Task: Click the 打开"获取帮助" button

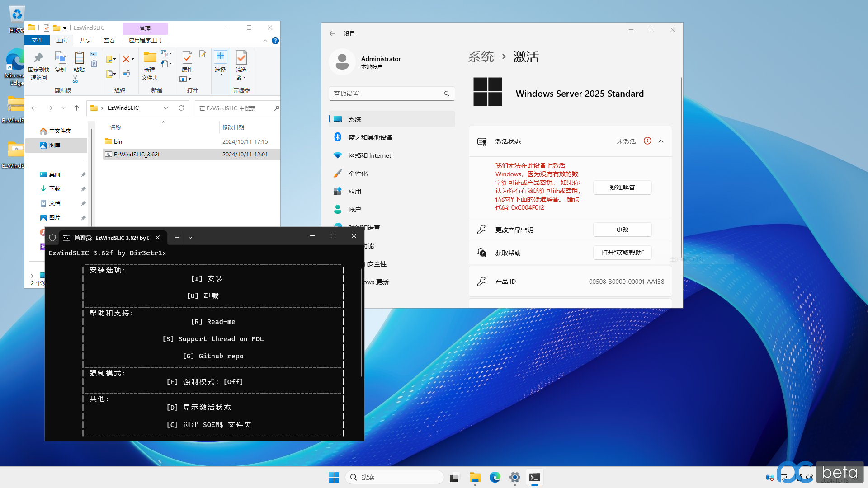Action: coord(622,253)
